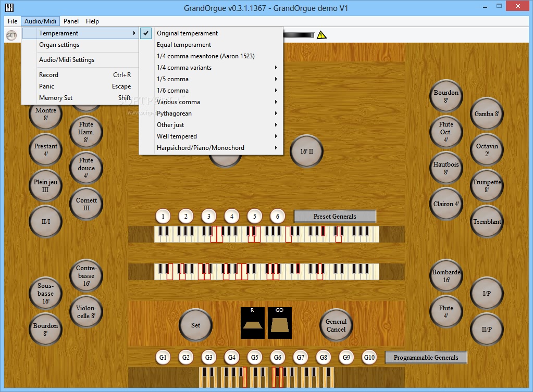Toggle the Flute 4' pedal stop
This screenshot has width=533, height=392.
(x=446, y=311)
